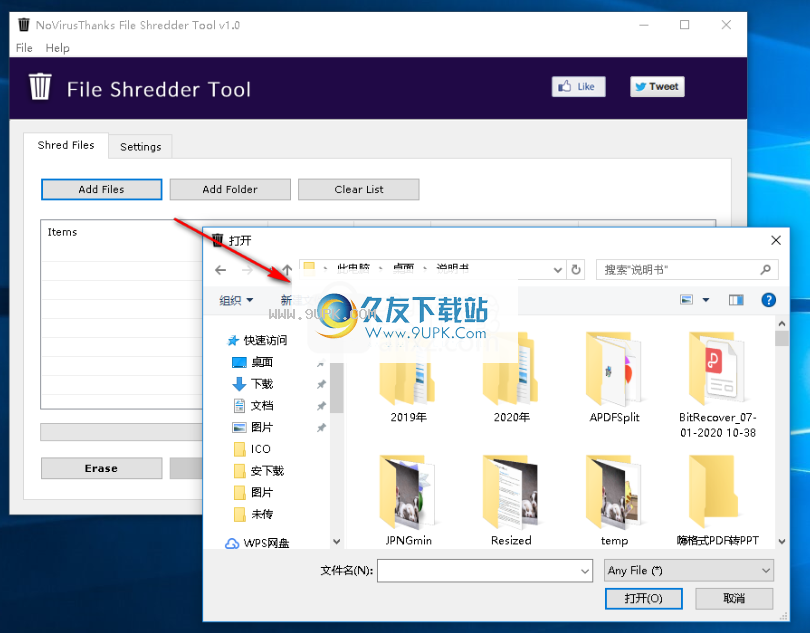This screenshot has height=633, width=810.
Task: Open the Any File (*) type dropdown
Action: coord(689,570)
